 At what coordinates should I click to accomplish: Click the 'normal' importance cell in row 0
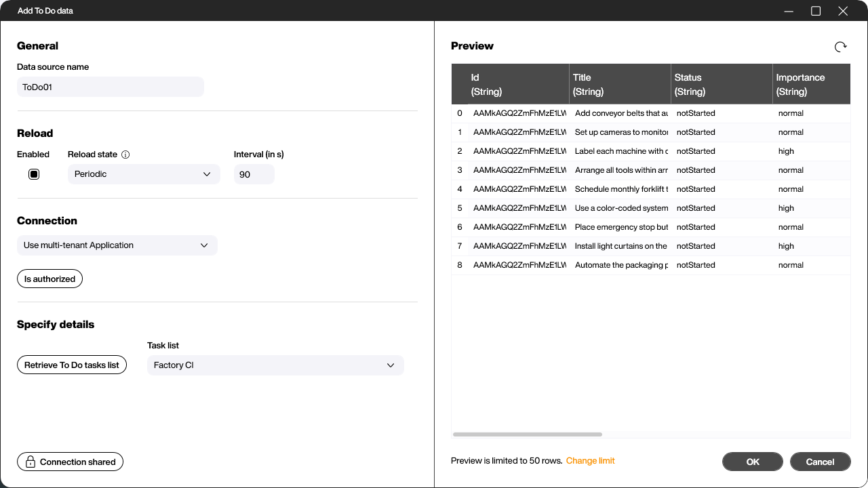click(x=812, y=113)
